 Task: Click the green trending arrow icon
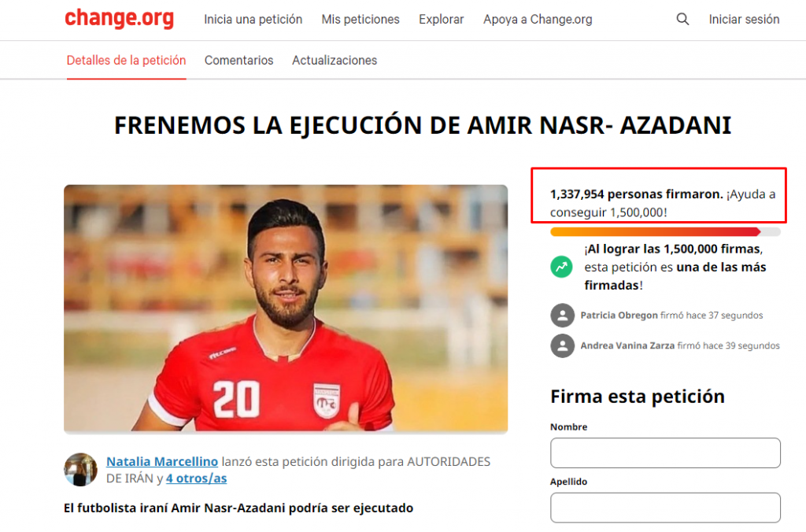click(561, 267)
